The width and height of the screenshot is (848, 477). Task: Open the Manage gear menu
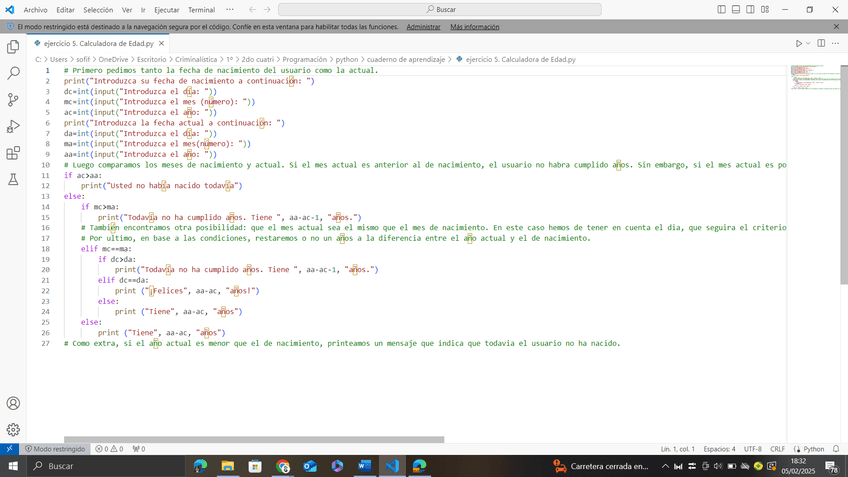[13, 429]
